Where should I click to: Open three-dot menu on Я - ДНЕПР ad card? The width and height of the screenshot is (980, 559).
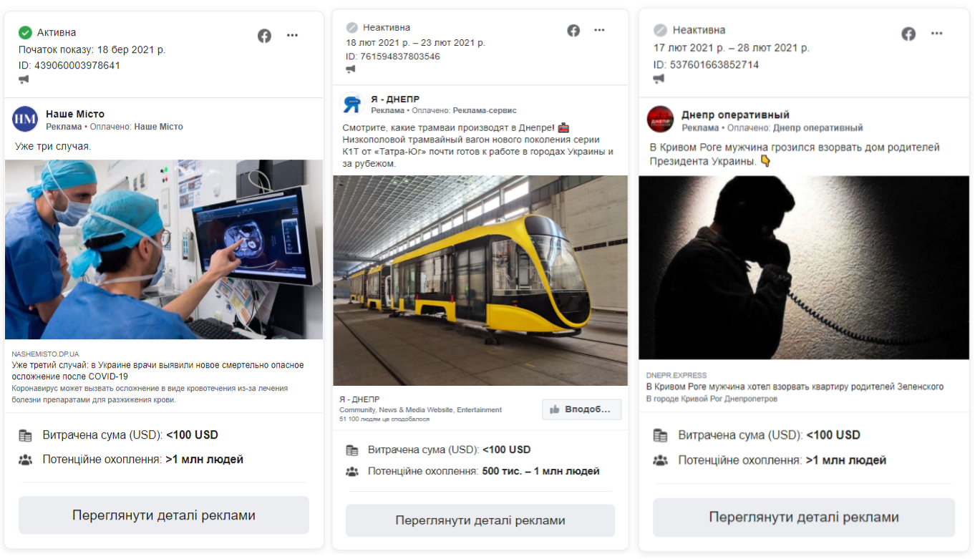click(599, 30)
